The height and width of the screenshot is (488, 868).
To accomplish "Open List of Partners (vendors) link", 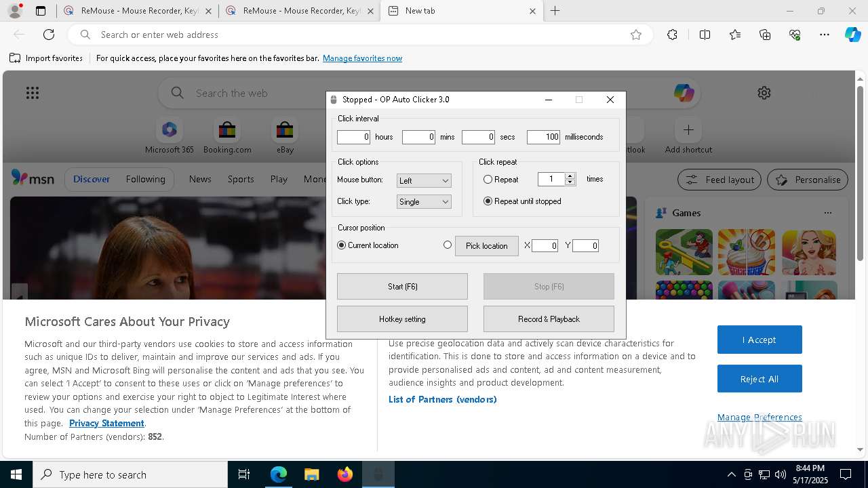I will (x=443, y=399).
